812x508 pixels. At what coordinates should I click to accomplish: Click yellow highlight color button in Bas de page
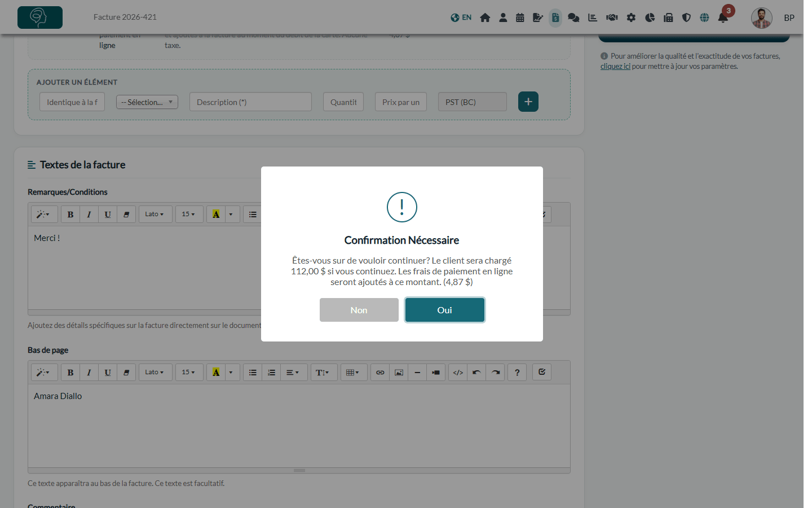click(216, 373)
